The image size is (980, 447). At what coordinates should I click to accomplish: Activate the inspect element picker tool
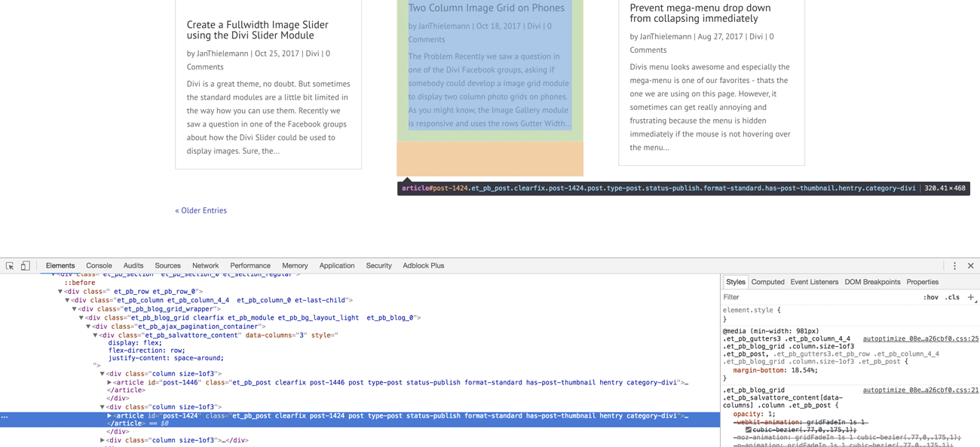point(10,266)
